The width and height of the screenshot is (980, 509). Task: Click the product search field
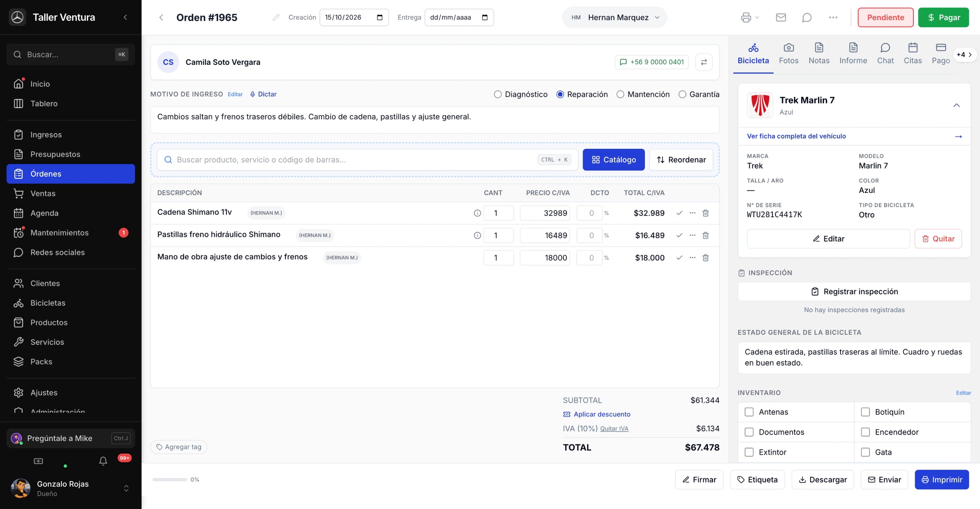click(367, 160)
